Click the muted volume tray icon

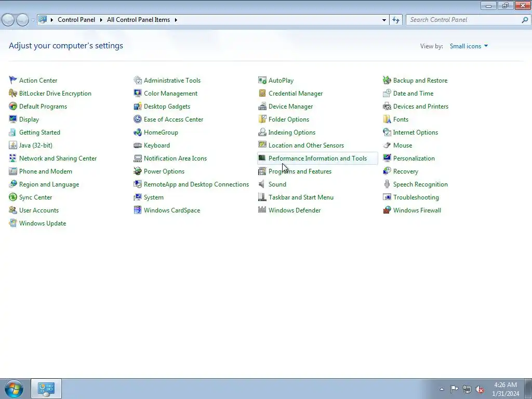[x=480, y=389]
